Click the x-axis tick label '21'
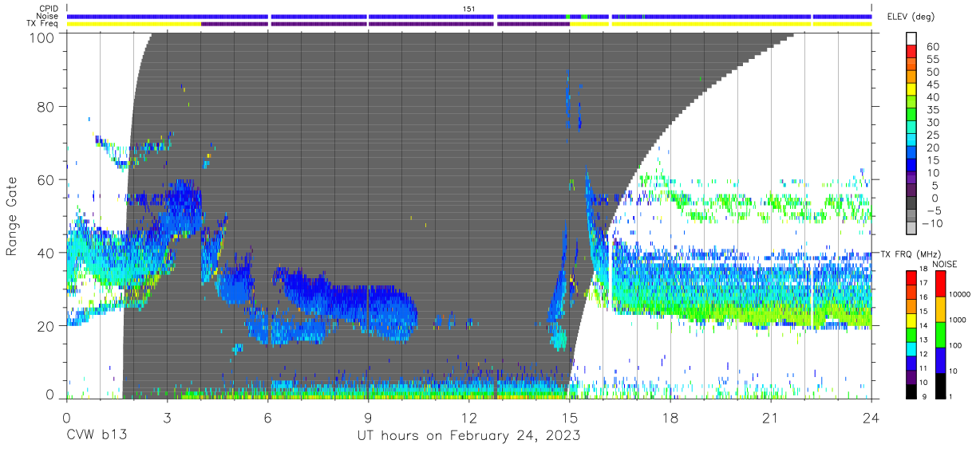Viewport: 980px width, 452px height. point(771,416)
